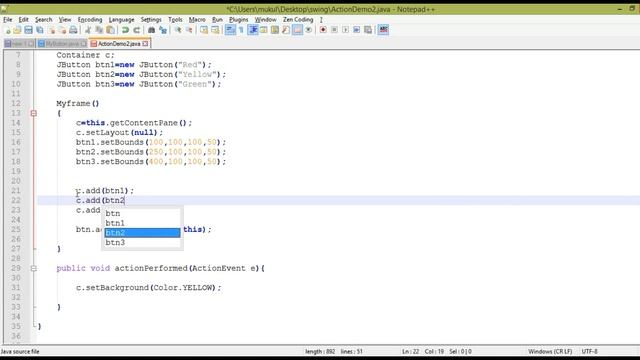The image size is (640, 360).
Task: Click the Playback macro toolbar icon
Action: [x=345, y=30]
